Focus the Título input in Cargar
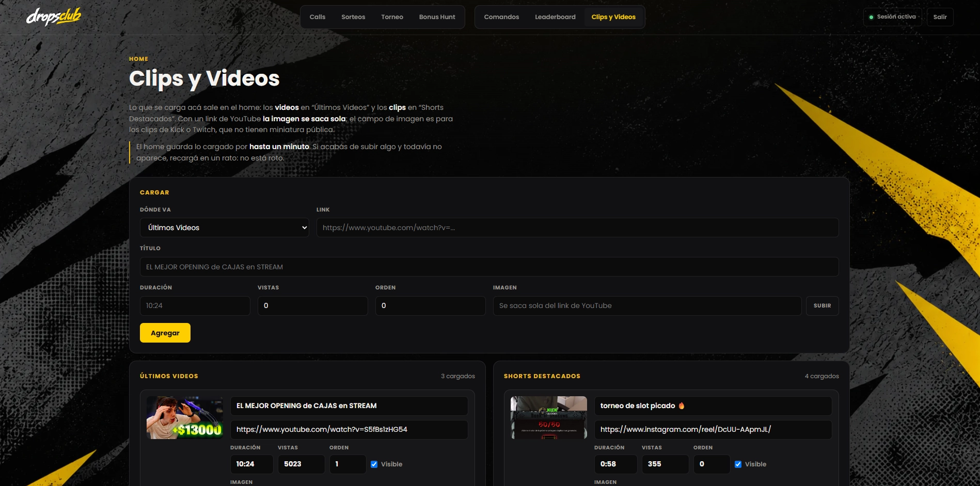The image size is (980, 486). (489, 267)
